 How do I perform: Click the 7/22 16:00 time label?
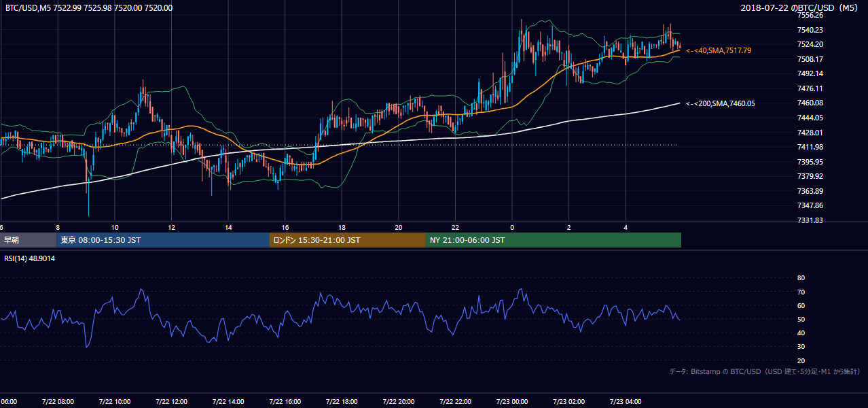[285, 402]
